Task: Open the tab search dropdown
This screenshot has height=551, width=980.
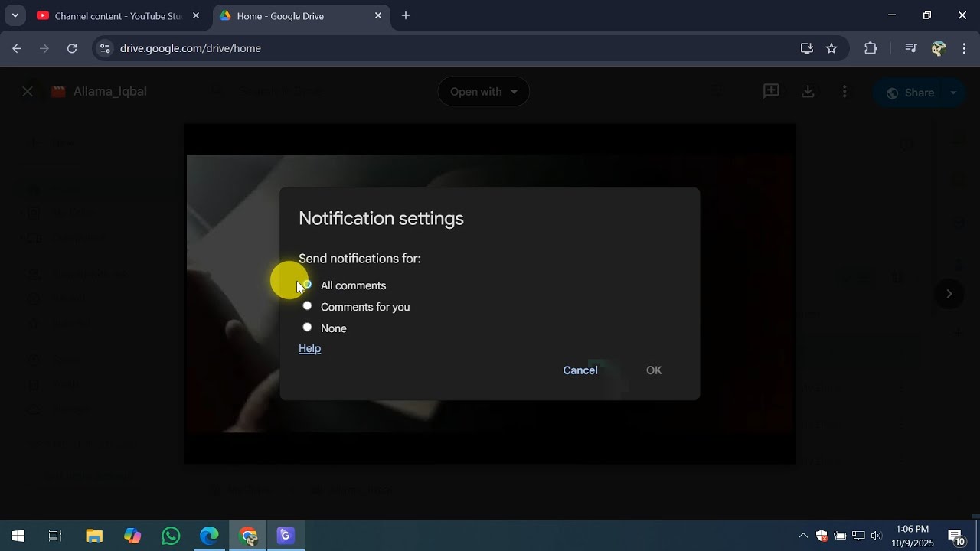Action: (15, 15)
